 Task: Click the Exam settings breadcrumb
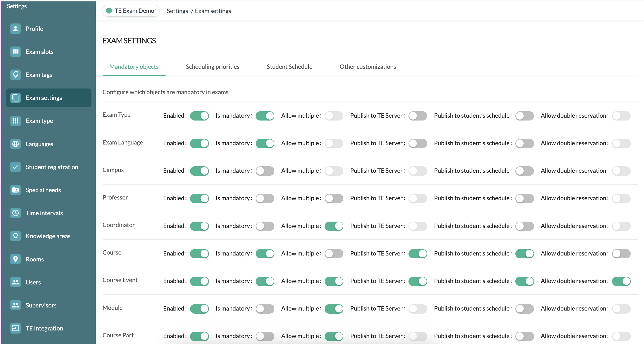(x=213, y=11)
